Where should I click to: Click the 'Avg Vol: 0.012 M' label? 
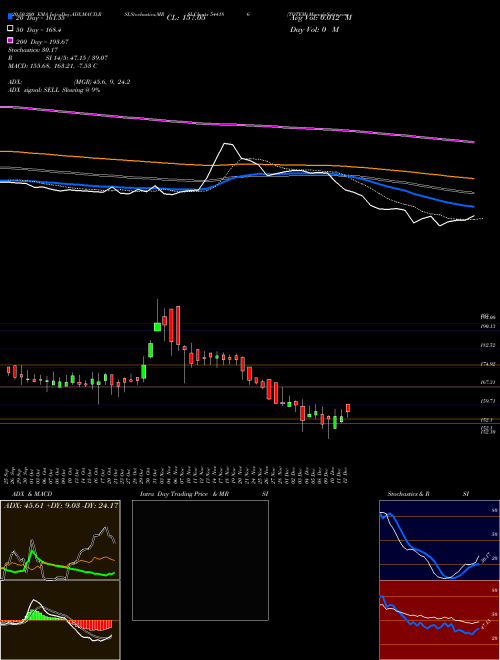pyautogui.click(x=321, y=18)
